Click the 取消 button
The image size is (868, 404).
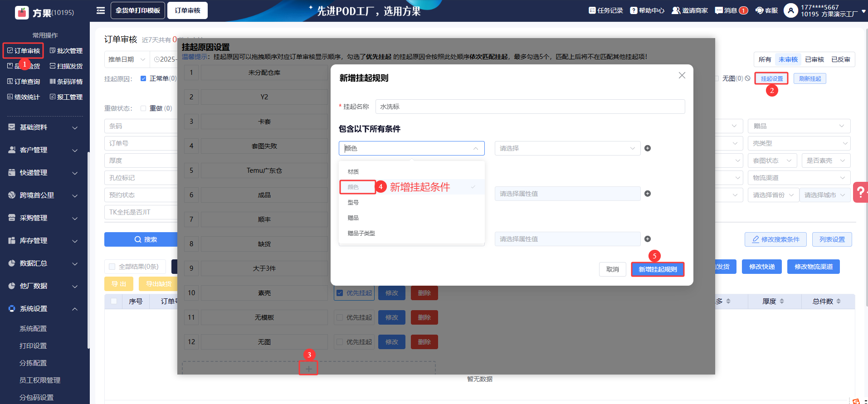pyautogui.click(x=613, y=269)
